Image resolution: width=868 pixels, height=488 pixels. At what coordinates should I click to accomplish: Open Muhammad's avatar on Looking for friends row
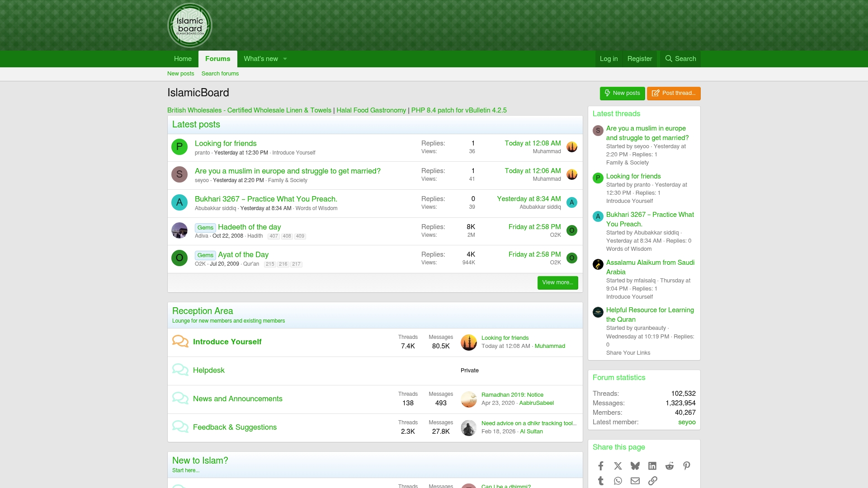click(x=572, y=147)
